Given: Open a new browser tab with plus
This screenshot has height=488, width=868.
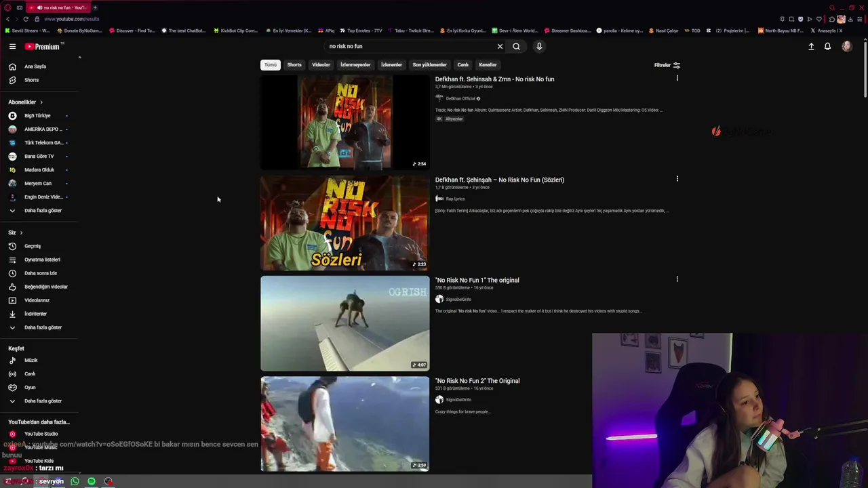Looking at the screenshot, I should pos(95,7).
